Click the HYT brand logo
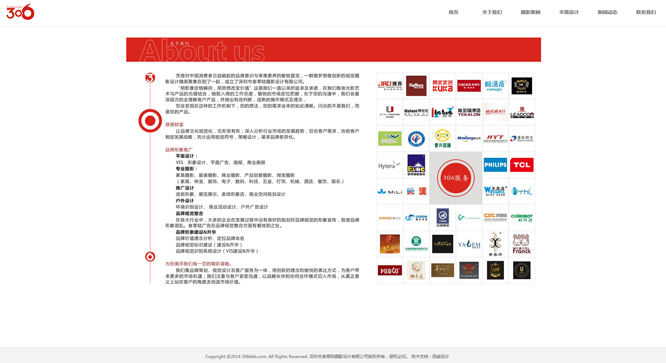This screenshot has width=666, height=363. [x=495, y=138]
